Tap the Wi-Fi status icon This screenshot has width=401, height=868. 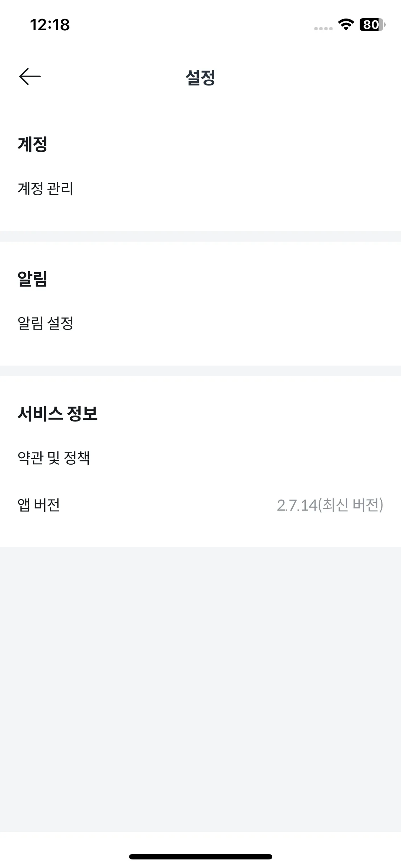pos(345,25)
